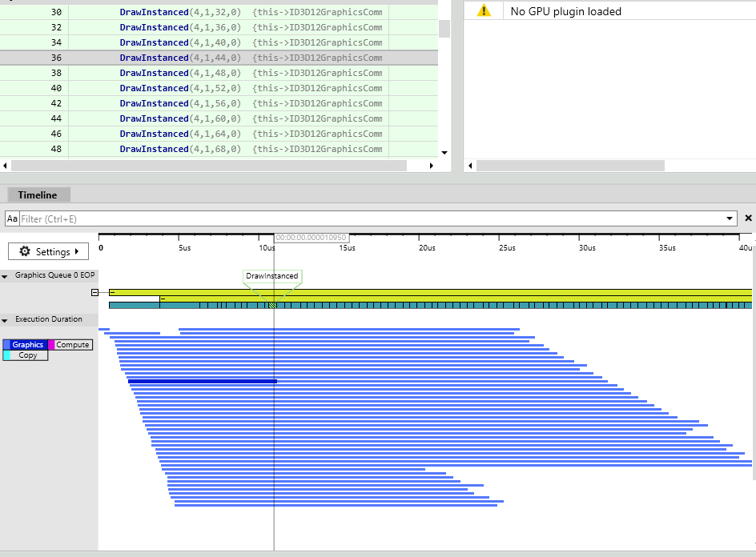The image size is (756, 557).
Task: Click the second nested yellow bar
Action: pos(456,299)
